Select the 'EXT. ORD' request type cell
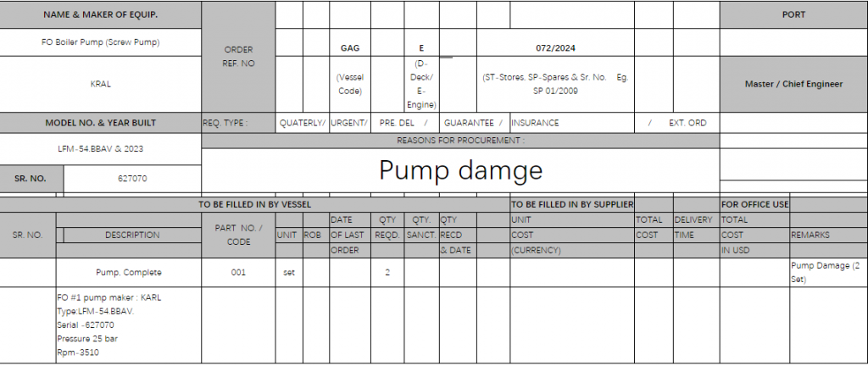868x366 pixels. (687, 123)
